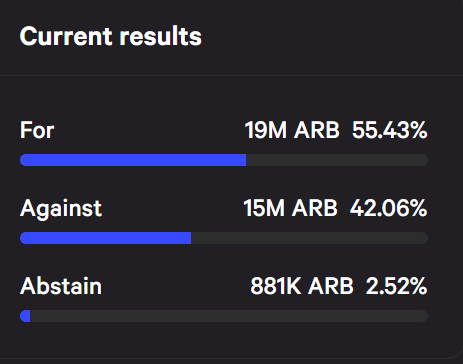The height and width of the screenshot is (364, 463).
Task: Click the 55.43% percentage value
Action: [x=389, y=130]
